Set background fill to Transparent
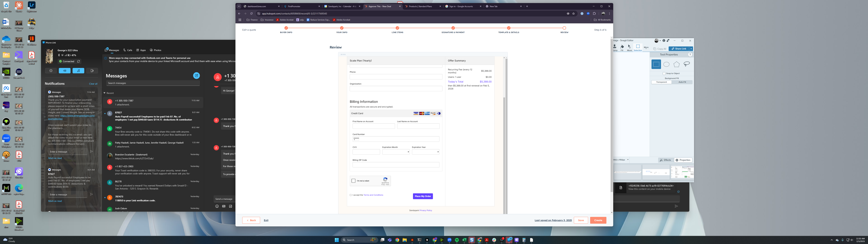 [x=662, y=82]
